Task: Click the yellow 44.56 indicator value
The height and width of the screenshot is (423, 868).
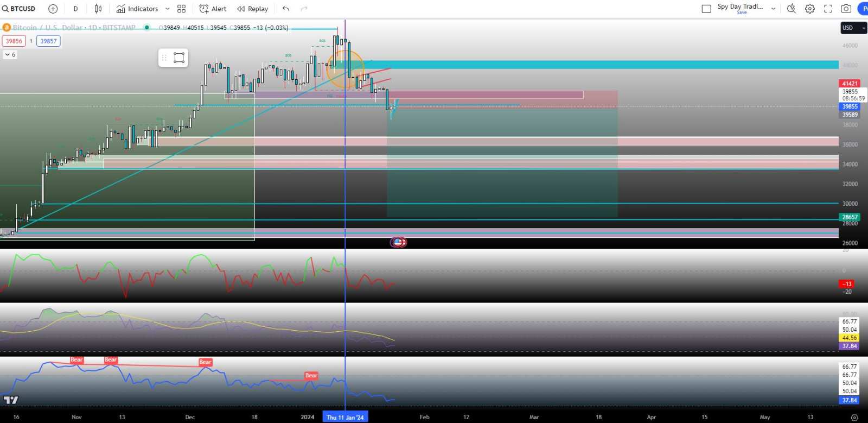Action: point(849,338)
